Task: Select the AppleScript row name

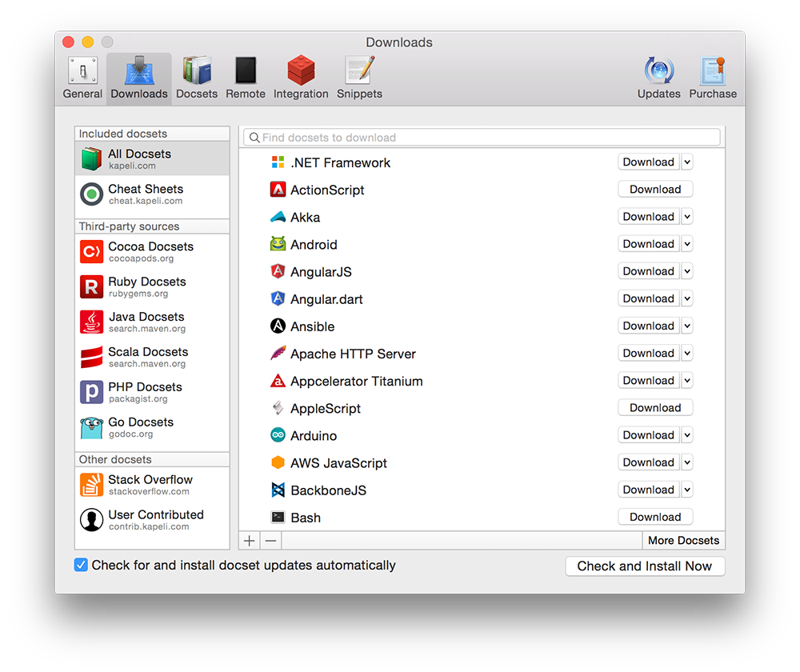Action: pyautogui.click(x=326, y=408)
